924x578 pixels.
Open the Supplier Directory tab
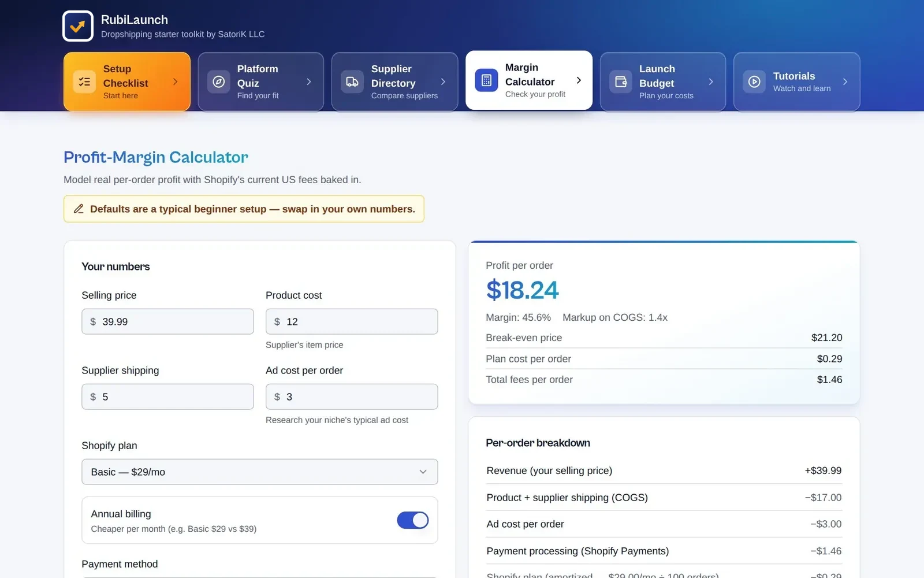[395, 81]
